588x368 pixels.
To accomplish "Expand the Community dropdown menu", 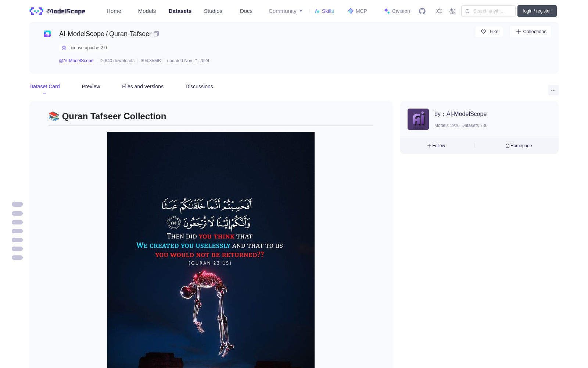I will (x=286, y=11).
